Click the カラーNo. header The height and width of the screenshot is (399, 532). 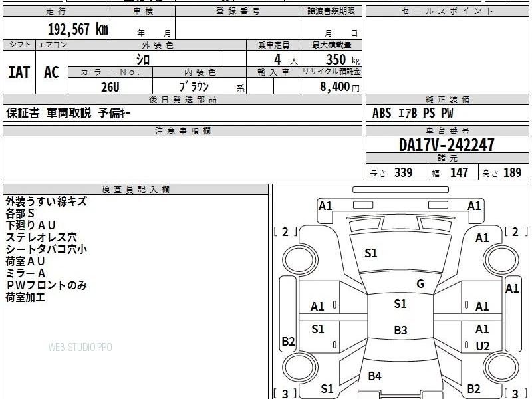click(110, 72)
